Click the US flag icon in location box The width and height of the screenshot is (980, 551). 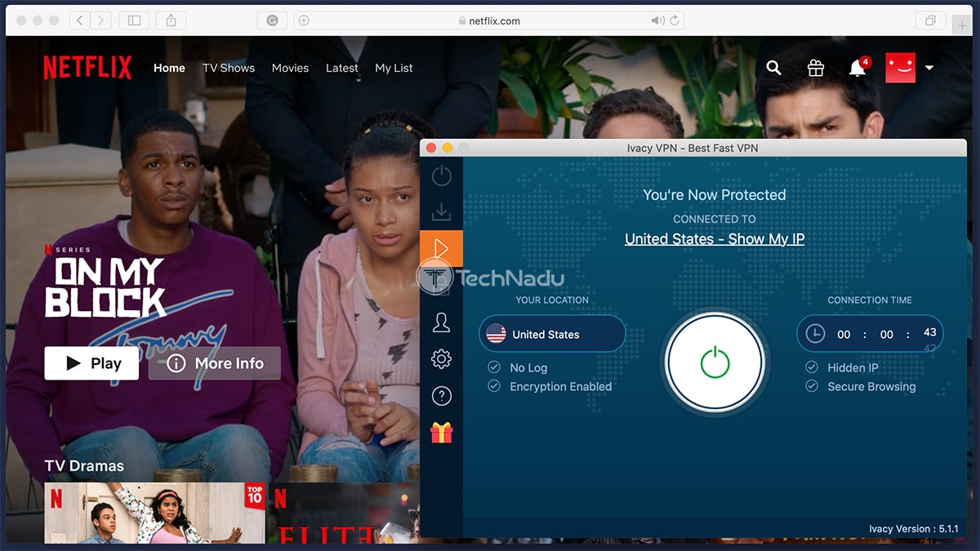click(496, 334)
